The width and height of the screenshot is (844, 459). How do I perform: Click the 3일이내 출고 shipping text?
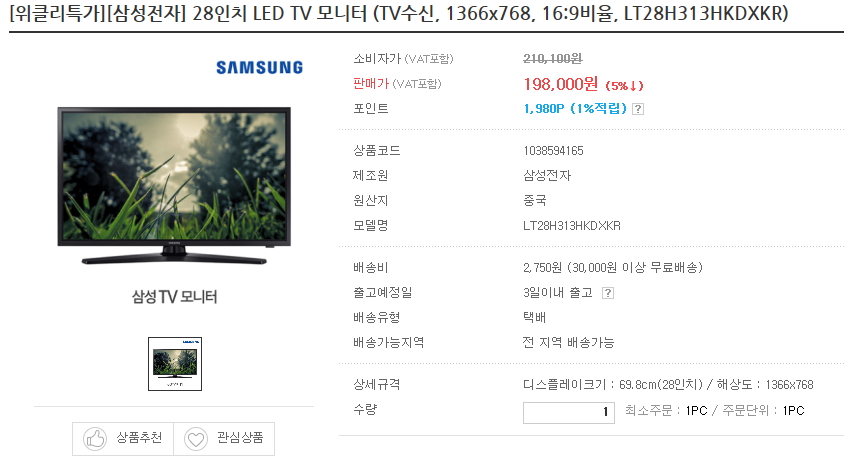pyautogui.click(x=558, y=293)
